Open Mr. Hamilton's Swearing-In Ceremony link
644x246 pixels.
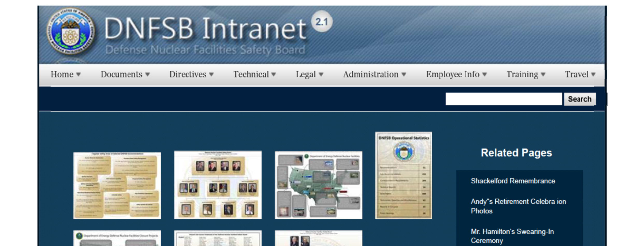coord(512,236)
